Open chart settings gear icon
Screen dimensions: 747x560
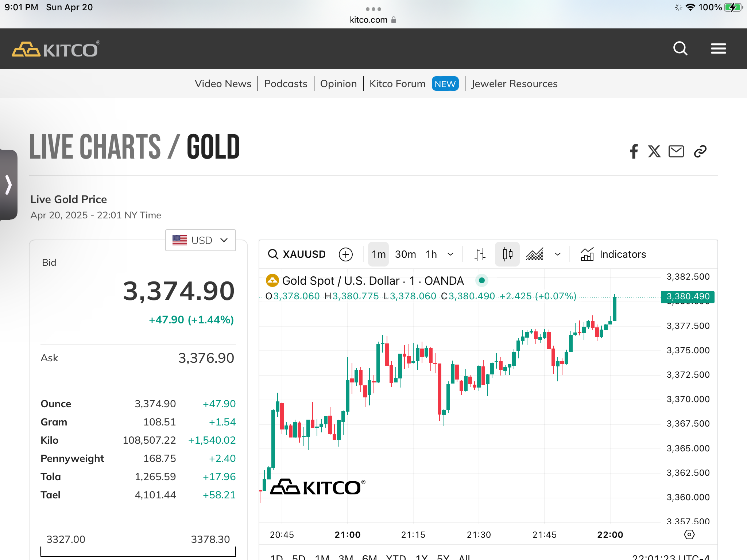[x=689, y=534]
